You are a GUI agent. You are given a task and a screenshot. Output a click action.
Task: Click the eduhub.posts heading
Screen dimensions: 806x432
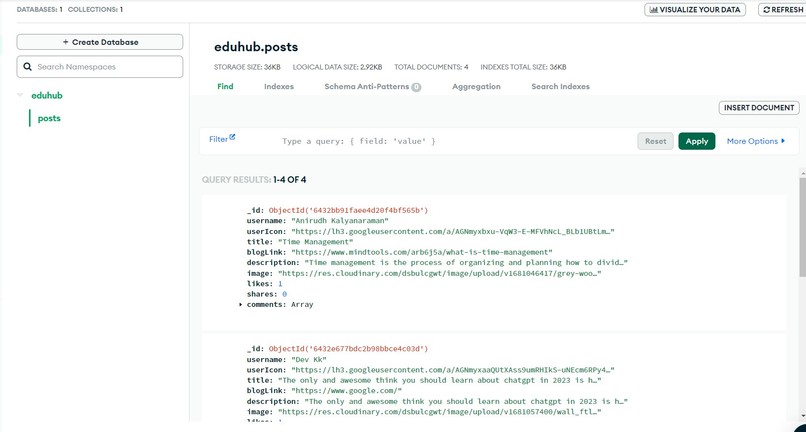coord(256,47)
